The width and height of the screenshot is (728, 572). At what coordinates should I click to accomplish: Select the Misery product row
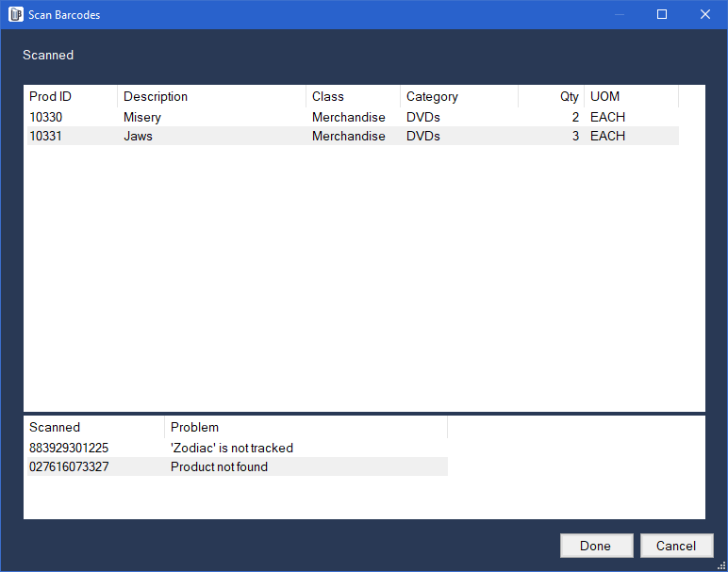(353, 117)
